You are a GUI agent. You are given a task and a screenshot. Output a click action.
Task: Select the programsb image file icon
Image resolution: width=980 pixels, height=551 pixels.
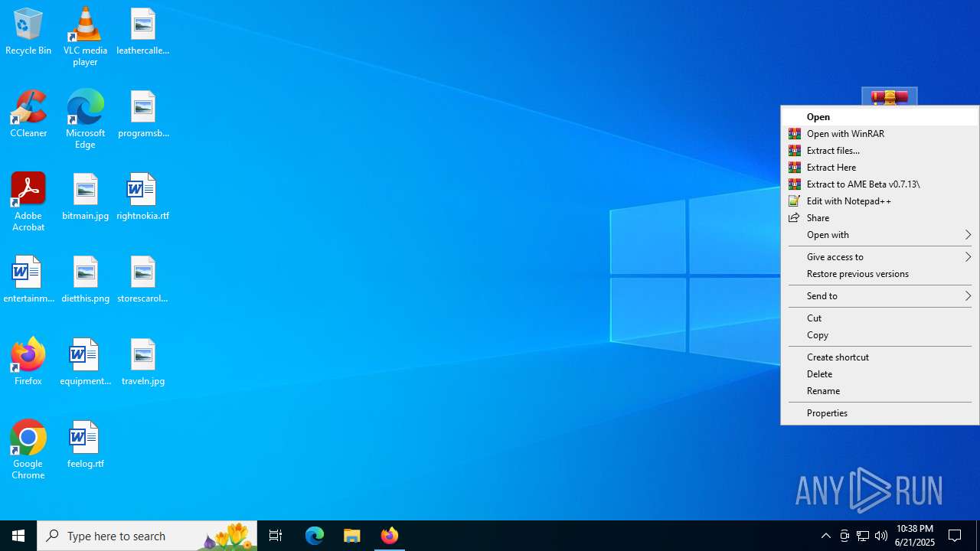coord(143,114)
